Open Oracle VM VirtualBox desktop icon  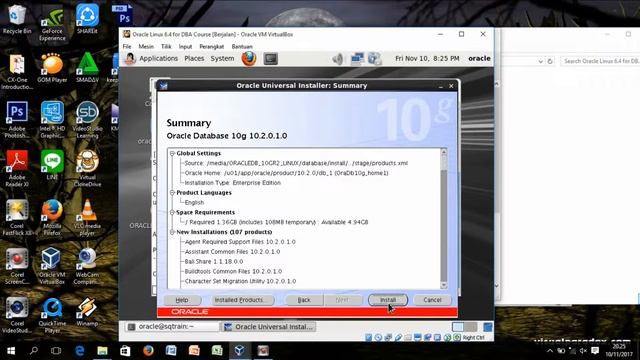pos(52,266)
